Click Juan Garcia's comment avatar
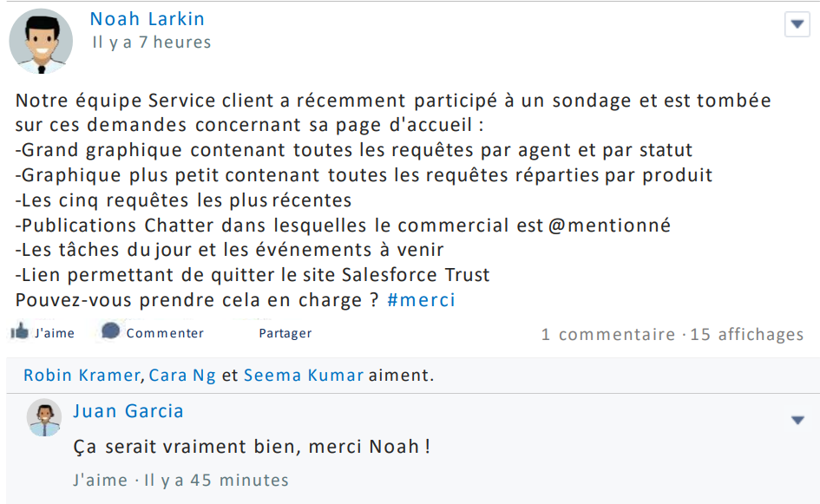This screenshot has width=820, height=504. click(x=44, y=418)
